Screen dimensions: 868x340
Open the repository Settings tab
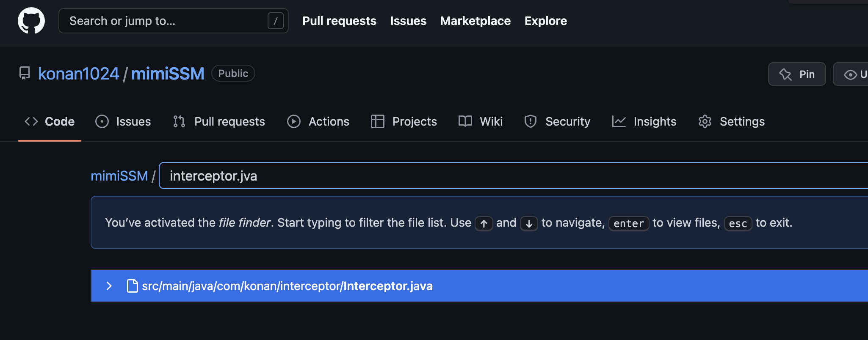(x=731, y=121)
